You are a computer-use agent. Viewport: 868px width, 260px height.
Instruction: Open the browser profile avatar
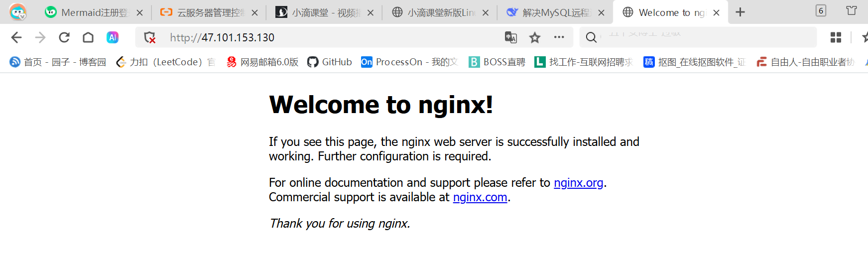coord(18,11)
